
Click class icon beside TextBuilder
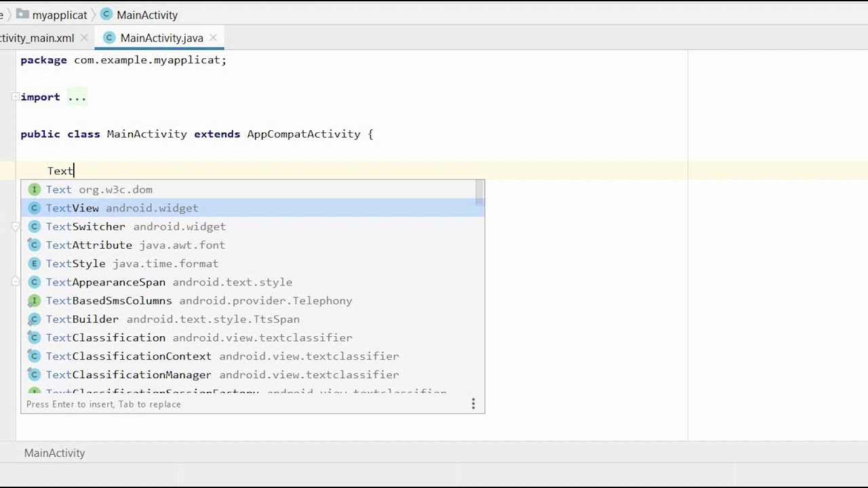pos(34,319)
